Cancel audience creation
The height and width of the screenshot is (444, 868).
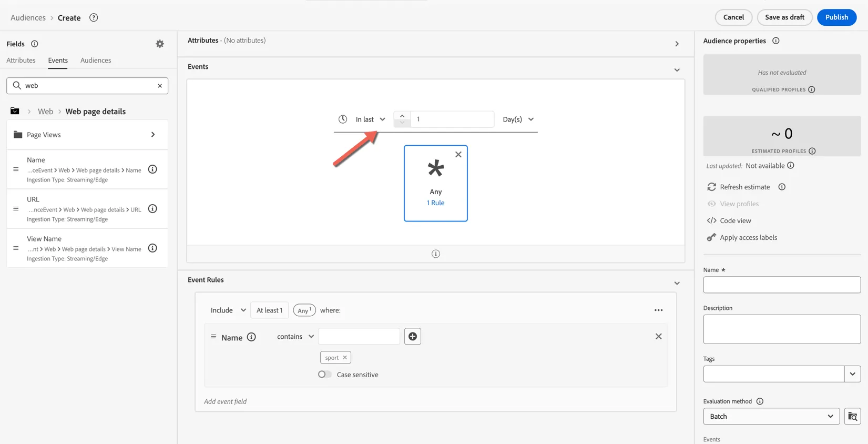click(x=733, y=17)
